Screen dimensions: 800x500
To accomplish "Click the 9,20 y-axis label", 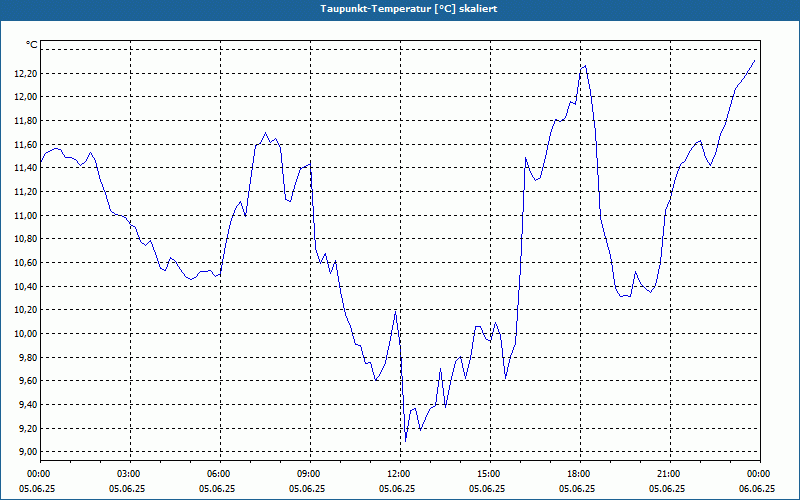I will (x=29, y=428).
